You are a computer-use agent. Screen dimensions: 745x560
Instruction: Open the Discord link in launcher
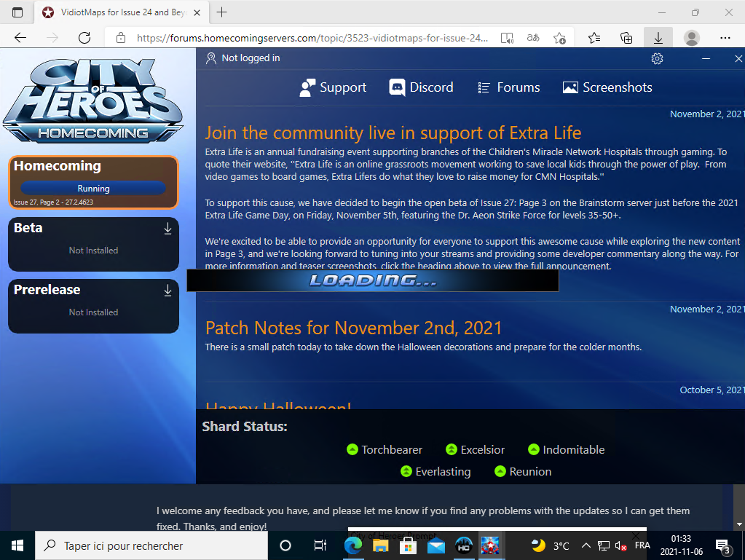coord(421,87)
